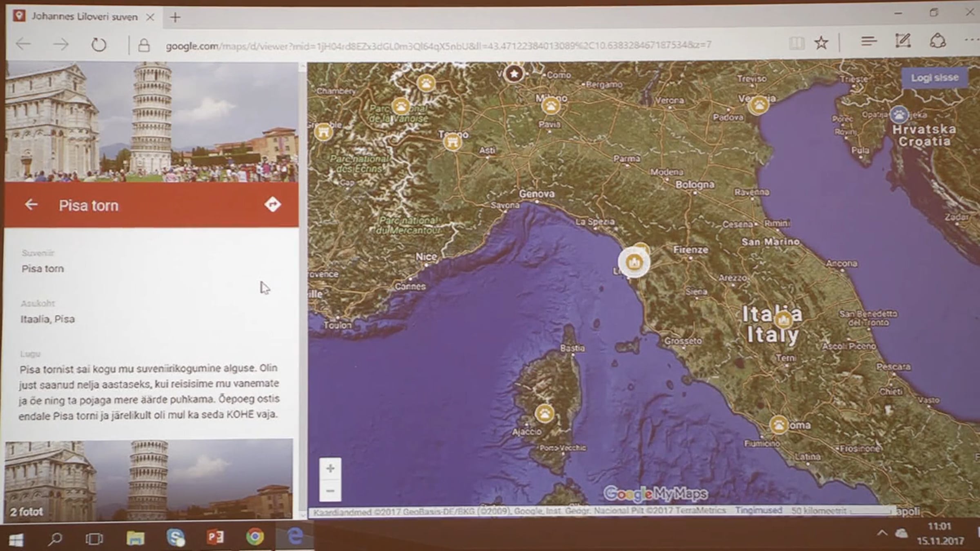Zoom out on the map

330,491
